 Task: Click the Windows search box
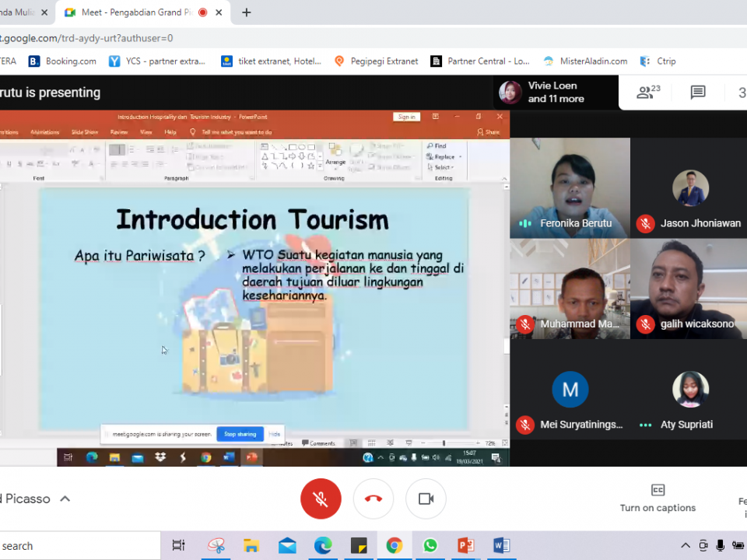click(x=80, y=546)
